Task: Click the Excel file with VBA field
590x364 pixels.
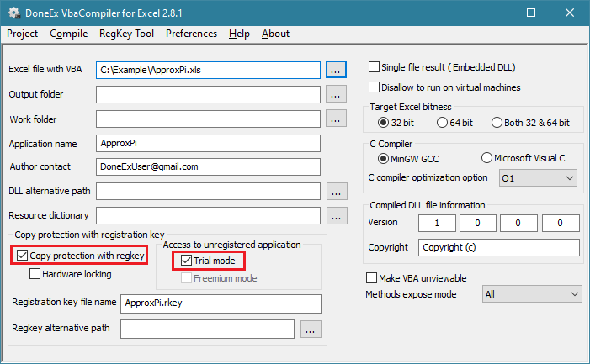Action: click(x=208, y=70)
